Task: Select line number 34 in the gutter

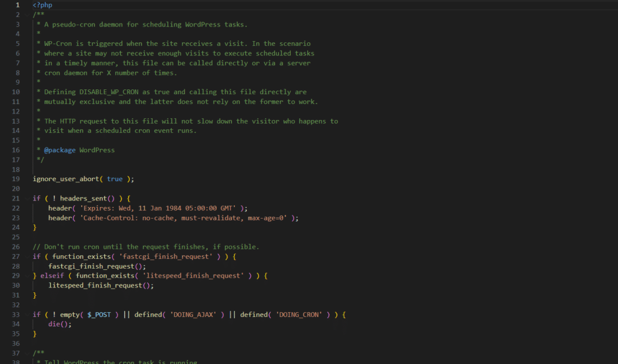Action: click(x=16, y=324)
